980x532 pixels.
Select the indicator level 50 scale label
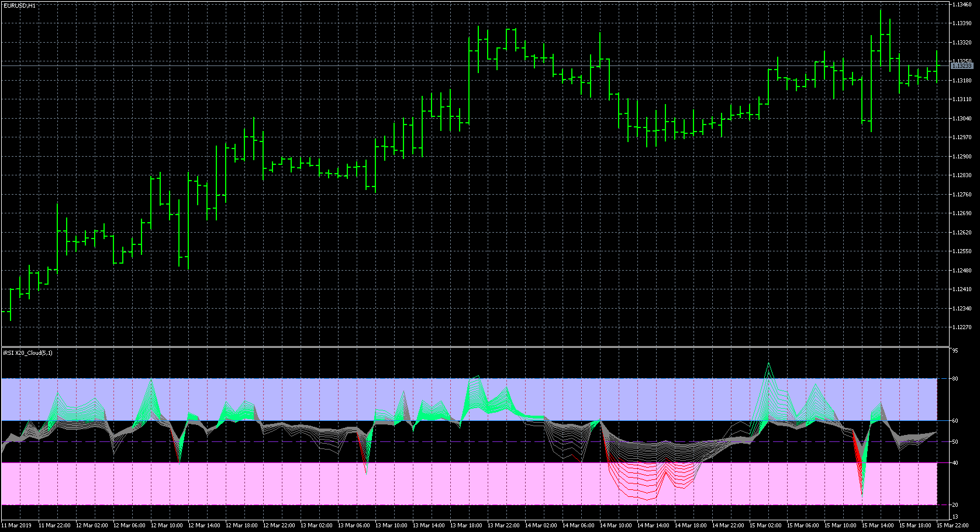pyautogui.click(x=955, y=442)
